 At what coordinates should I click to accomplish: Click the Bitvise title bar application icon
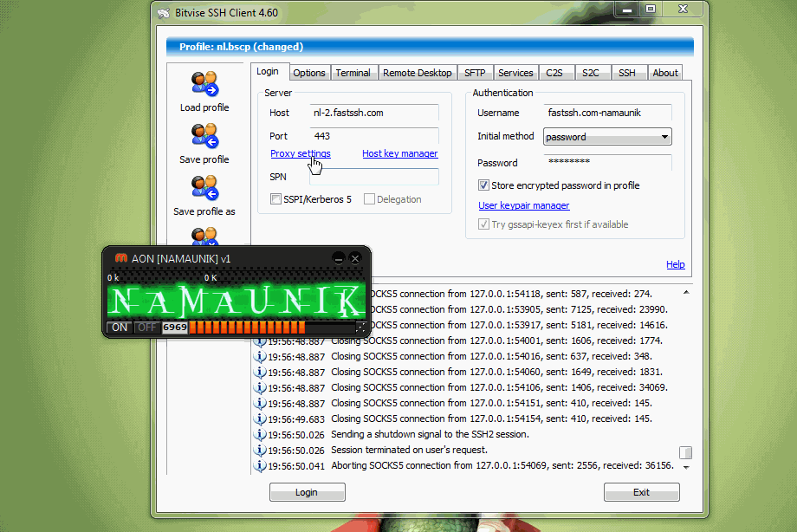pos(163,13)
